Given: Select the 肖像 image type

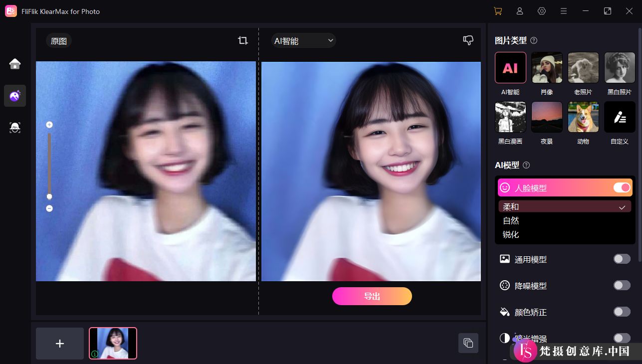Looking at the screenshot, I should (x=547, y=67).
